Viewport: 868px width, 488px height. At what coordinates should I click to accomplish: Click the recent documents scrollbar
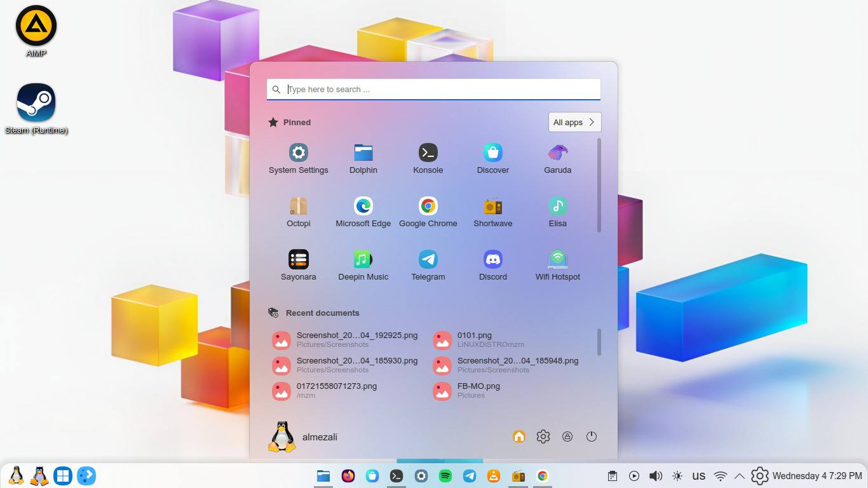pyautogui.click(x=599, y=342)
